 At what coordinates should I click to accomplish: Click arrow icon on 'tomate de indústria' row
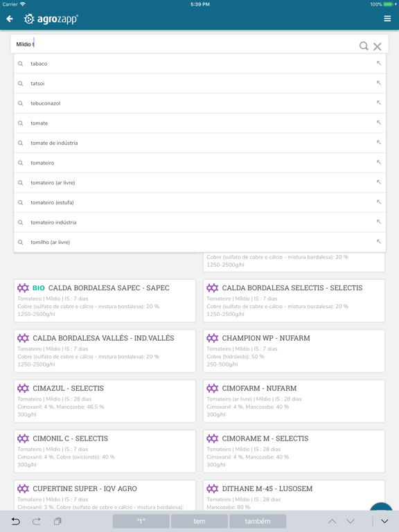coord(379,142)
